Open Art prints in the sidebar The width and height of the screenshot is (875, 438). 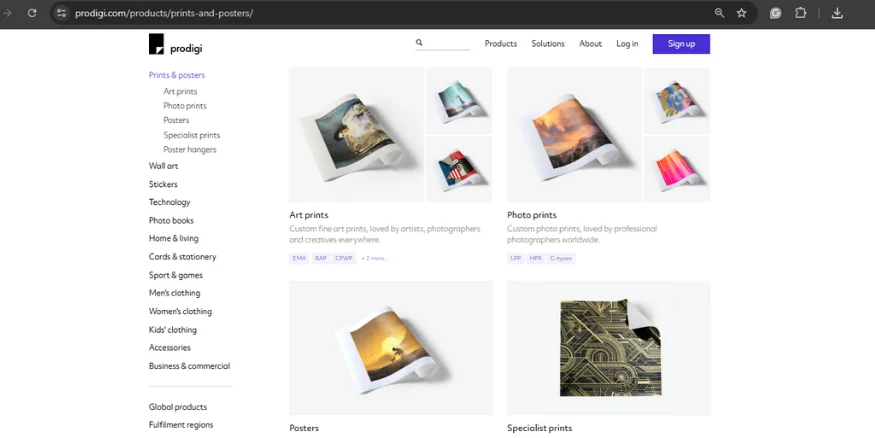pos(180,91)
